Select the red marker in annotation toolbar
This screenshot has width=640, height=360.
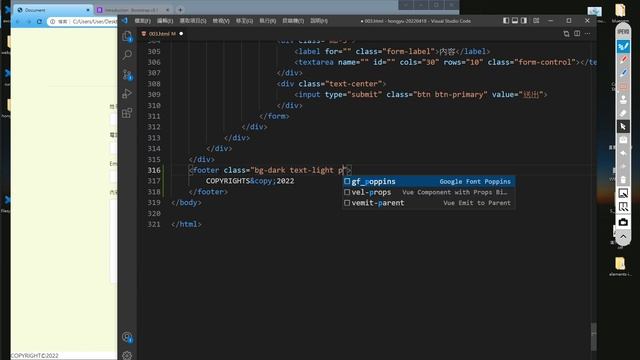coord(623,60)
